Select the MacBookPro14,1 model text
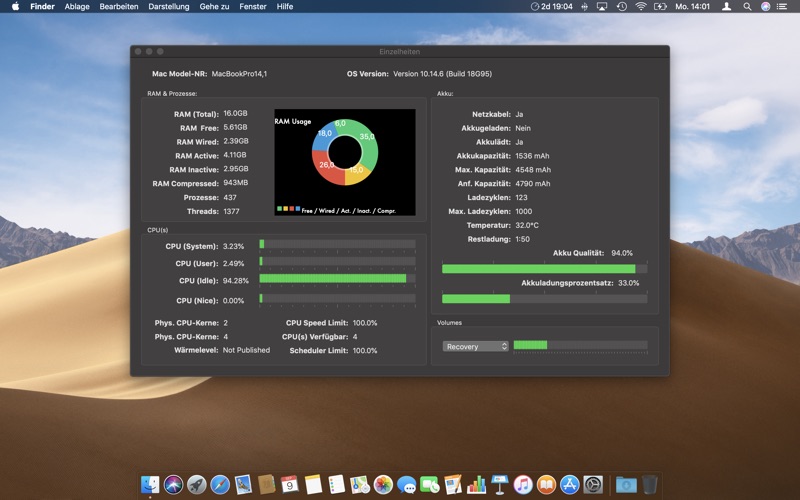The width and height of the screenshot is (800, 500). [x=239, y=73]
